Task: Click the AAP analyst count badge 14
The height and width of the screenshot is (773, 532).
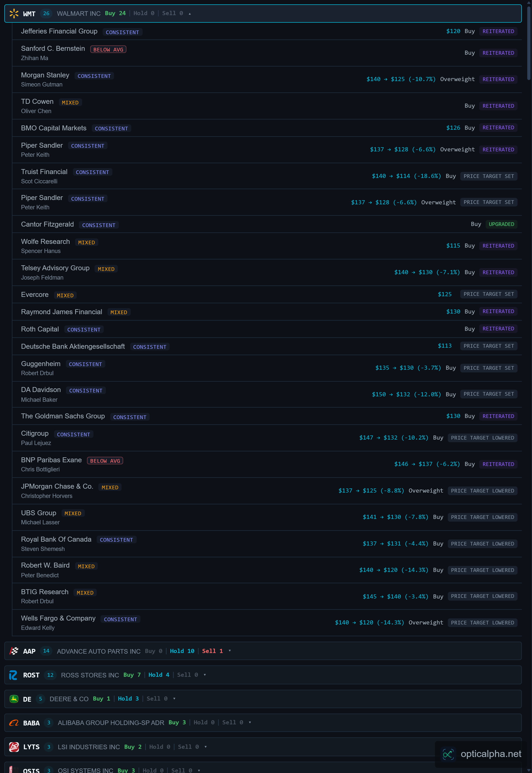Action: click(46, 651)
